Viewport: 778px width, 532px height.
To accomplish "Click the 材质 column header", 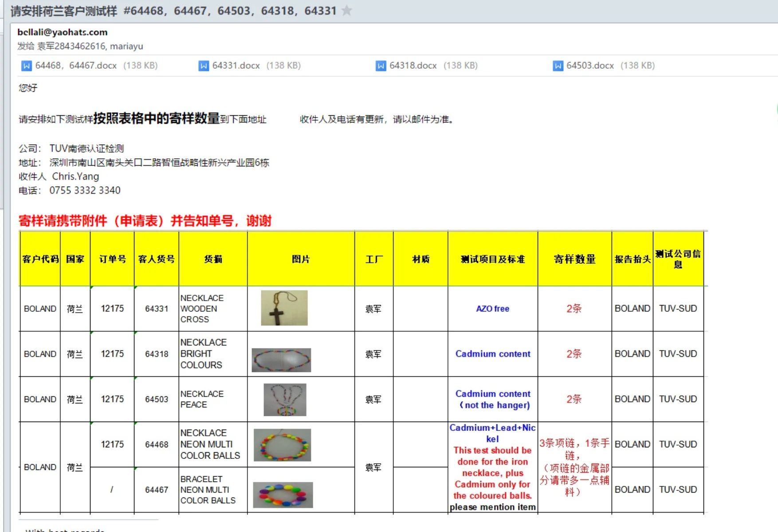I will pos(420,259).
